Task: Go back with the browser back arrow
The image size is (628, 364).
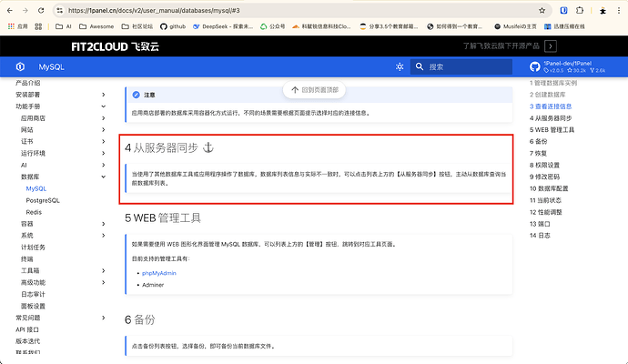Action: (x=10, y=11)
